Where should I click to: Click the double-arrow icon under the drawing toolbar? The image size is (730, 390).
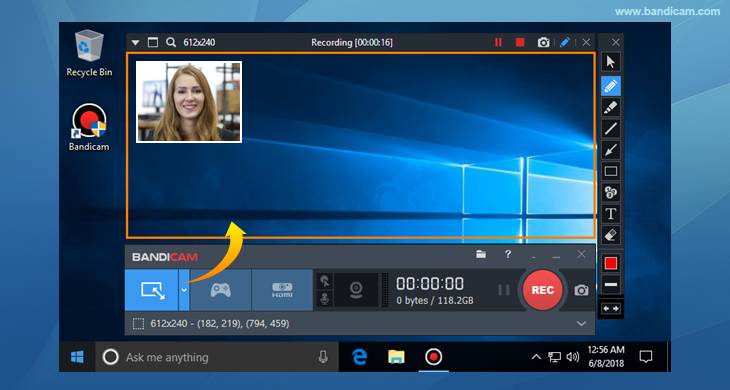[x=610, y=309]
